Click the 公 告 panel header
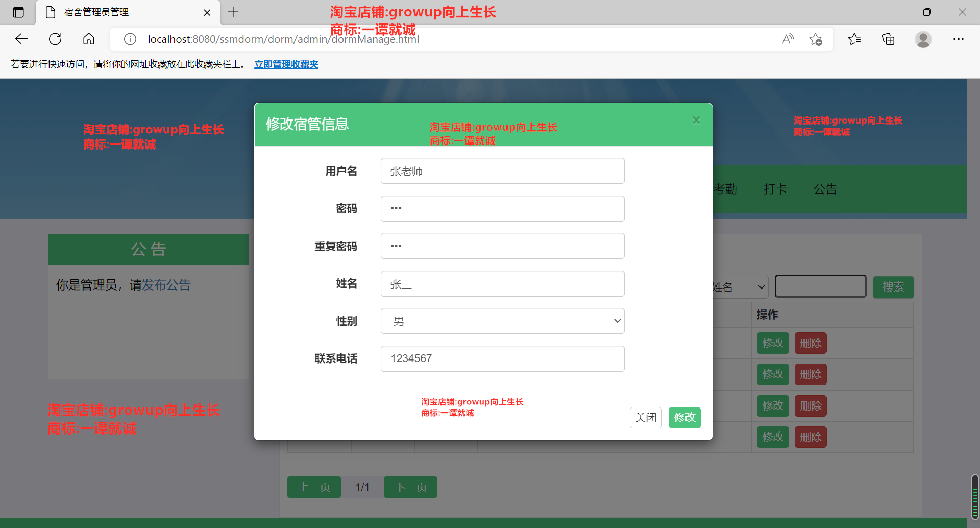The width and height of the screenshot is (980, 528). (149, 249)
